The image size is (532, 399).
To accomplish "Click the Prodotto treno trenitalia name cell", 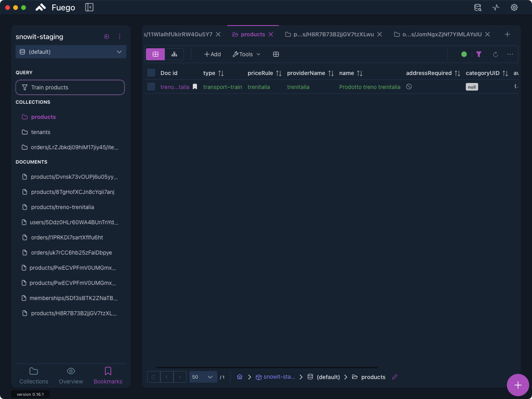I will coord(370,87).
